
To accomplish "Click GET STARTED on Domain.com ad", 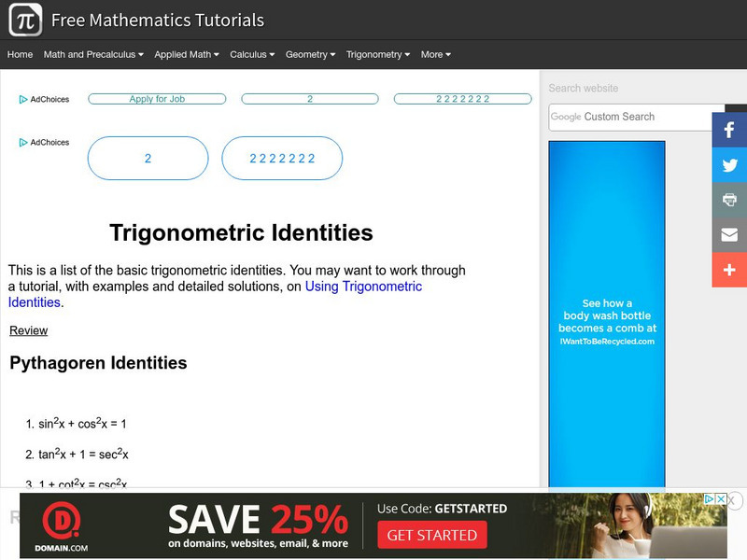I will (x=432, y=535).
